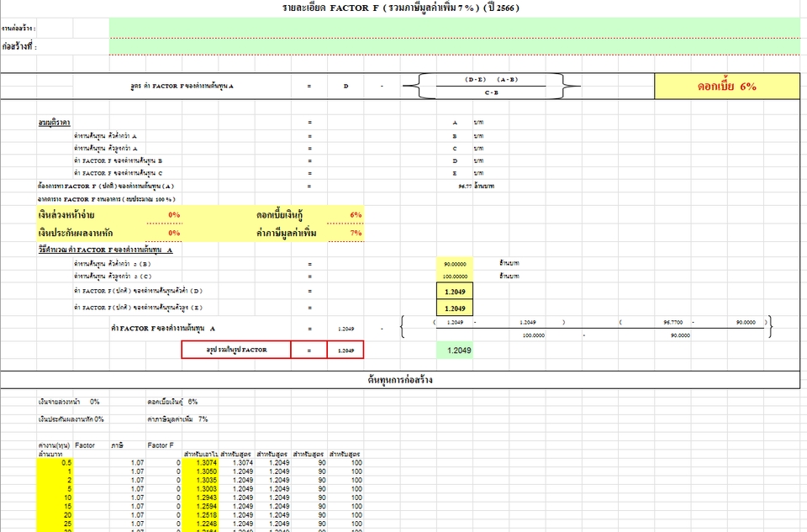This screenshot has height=532, width=807.
Task: Select the ต้นทุนการก่อสร้าง section header
Action: click(400, 380)
